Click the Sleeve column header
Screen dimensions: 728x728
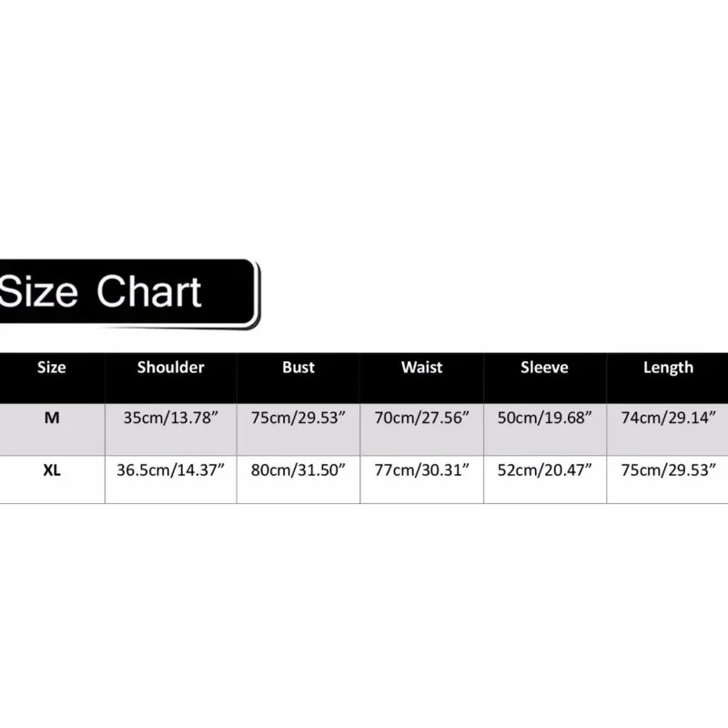[x=544, y=368]
